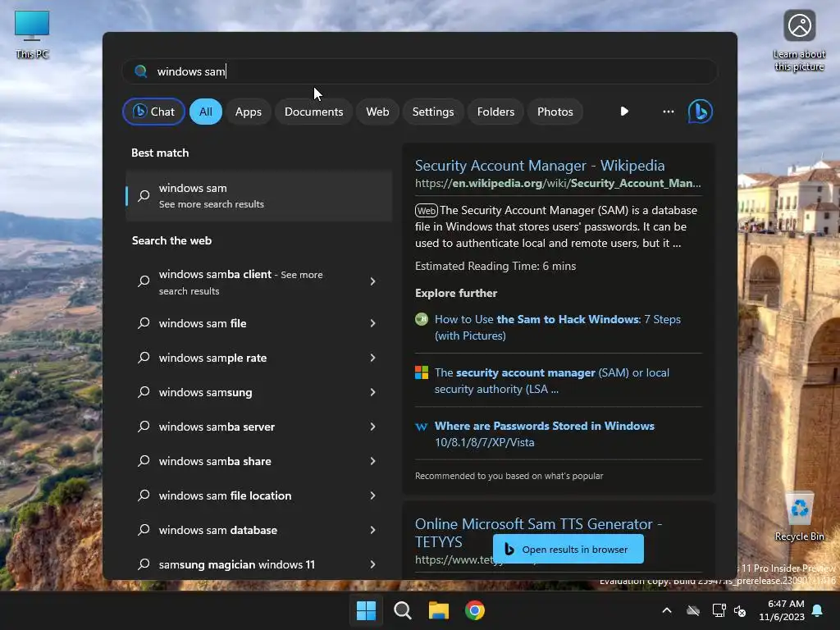Image resolution: width=840 pixels, height=630 pixels.
Task: Click taskbar Search icon
Action: tap(402, 610)
